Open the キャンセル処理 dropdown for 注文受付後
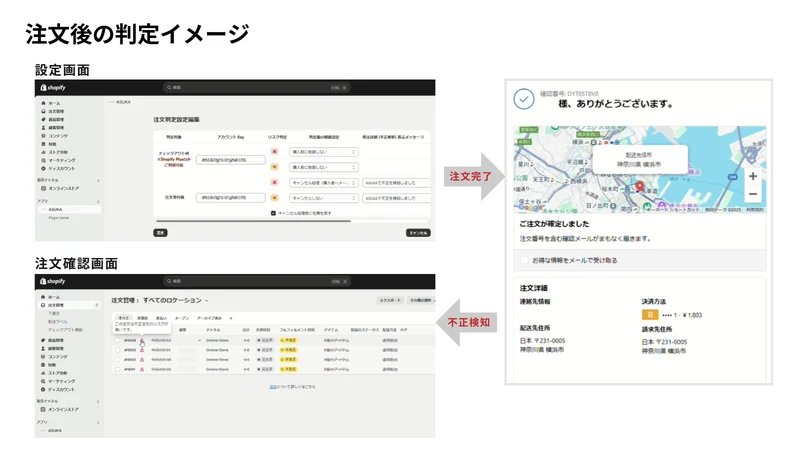Screen dimensions: 800x450 pos(323,183)
